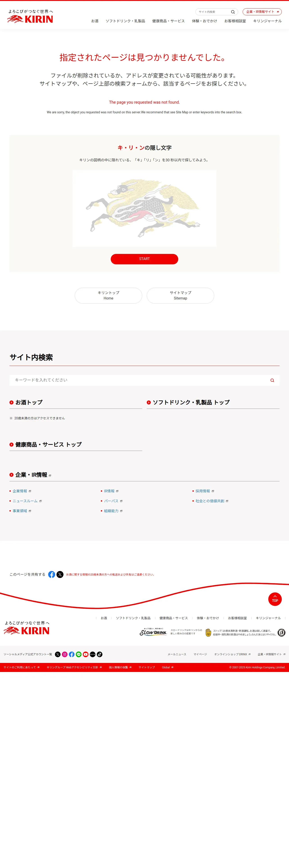Open footer ソフトドリンク・乳製品 link
Image resolution: width=289 pixels, height=868 pixels.
click(x=133, y=618)
